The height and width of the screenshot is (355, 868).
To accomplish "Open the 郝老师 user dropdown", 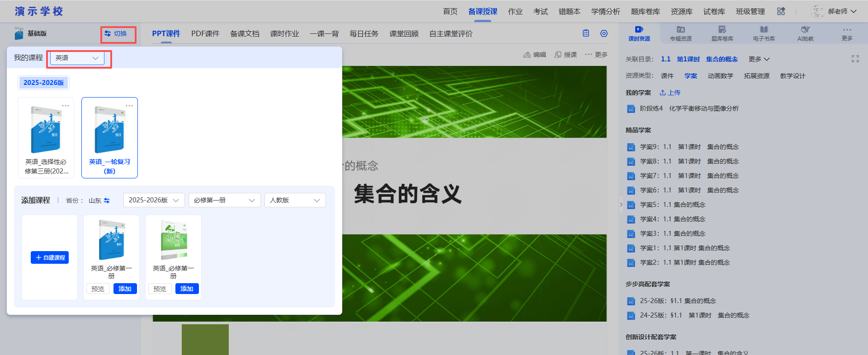I will (842, 11).
